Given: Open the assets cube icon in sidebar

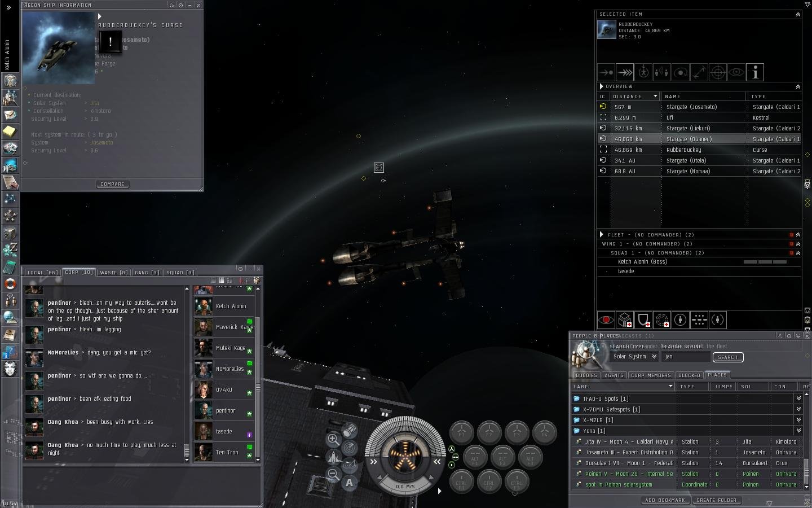Looking at the screenshot, I should 10,233.
